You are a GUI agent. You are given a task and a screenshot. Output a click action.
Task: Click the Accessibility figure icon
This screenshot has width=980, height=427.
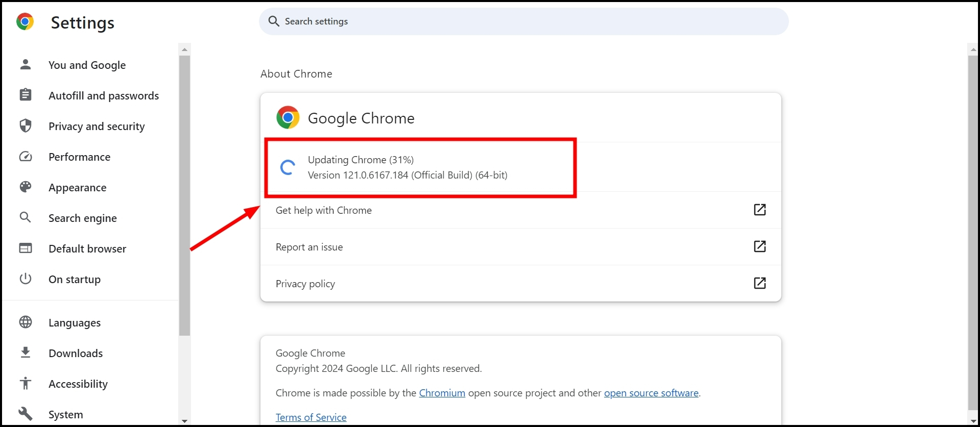pyautogui.click(x=26, y=384)
